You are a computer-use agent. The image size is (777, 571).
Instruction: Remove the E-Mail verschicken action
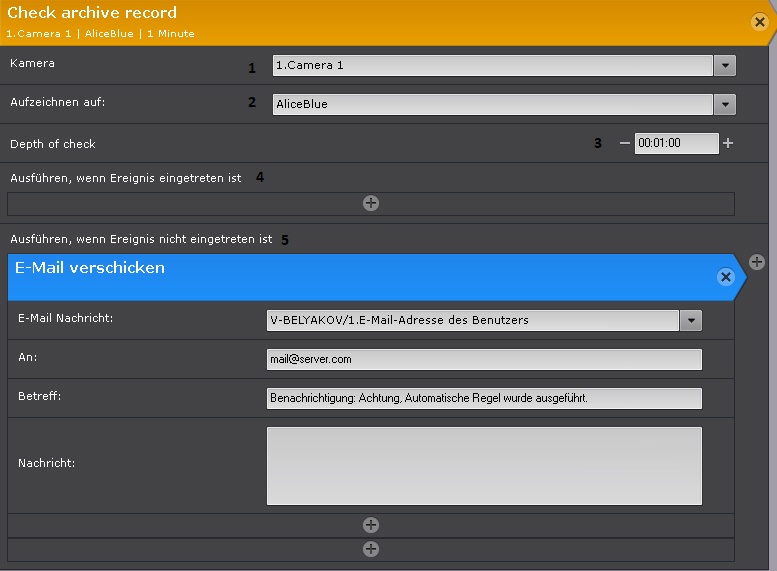(726, 277)
